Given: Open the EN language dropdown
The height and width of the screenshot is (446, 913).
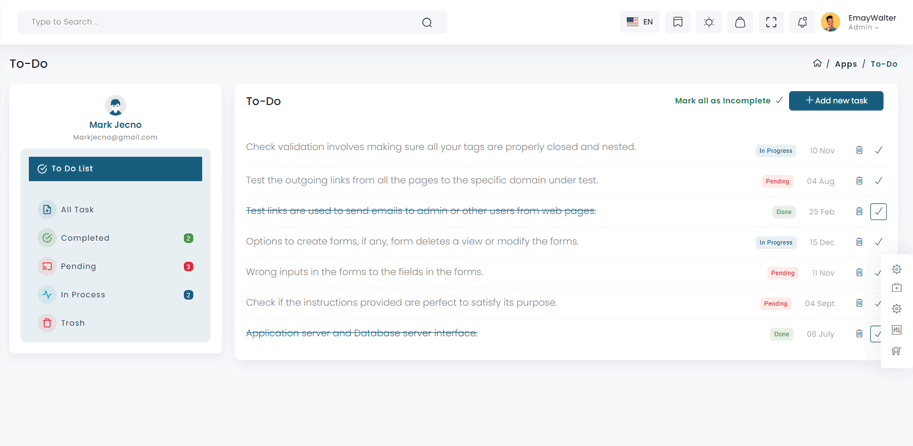Looking at the screenshot, I should point(640,22).
